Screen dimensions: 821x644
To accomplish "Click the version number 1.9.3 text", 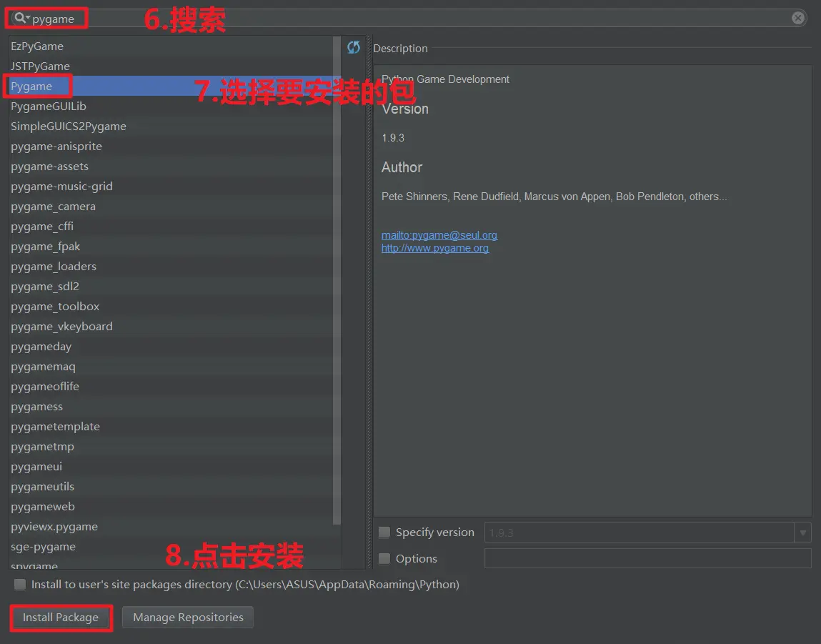I will (x=393, y=138).
